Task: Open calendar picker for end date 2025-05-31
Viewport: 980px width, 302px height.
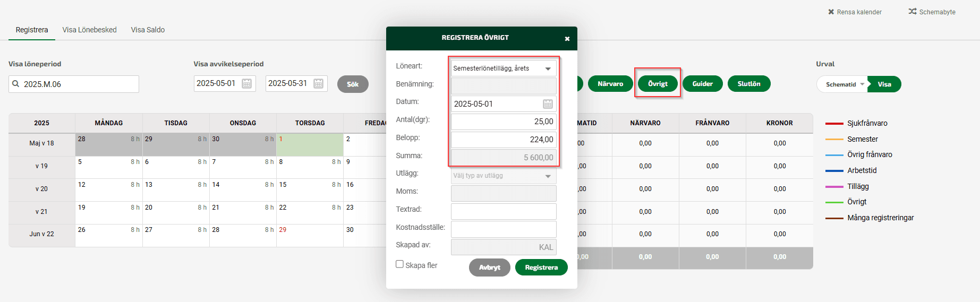Action: pyautogui.click(x=318, y=83)
